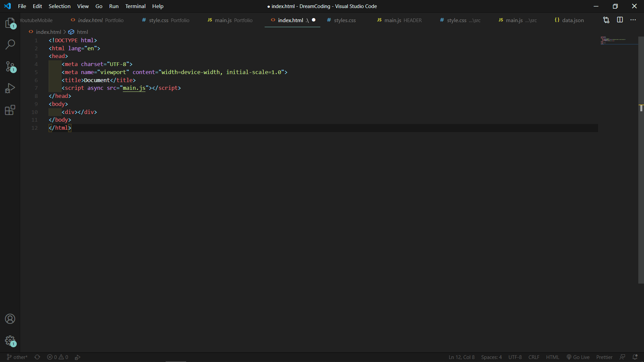Click Go Live server toggle

point(578,357)
